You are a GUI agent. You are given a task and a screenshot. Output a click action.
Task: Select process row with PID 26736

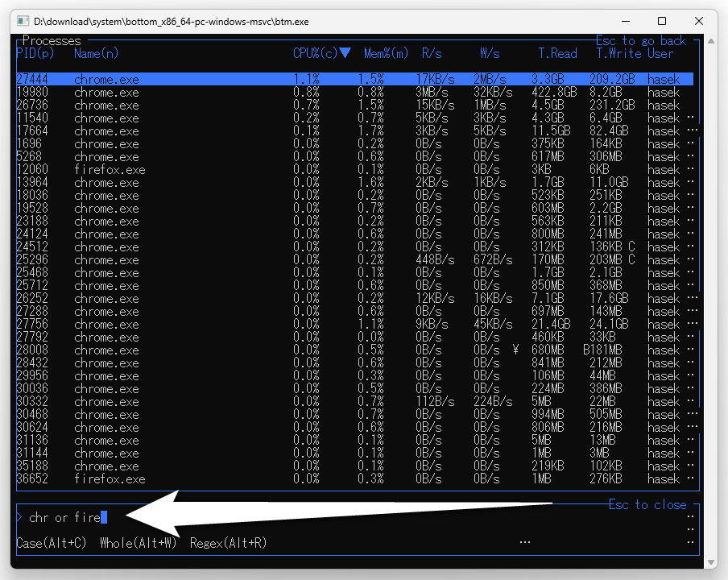pos(354,105)
